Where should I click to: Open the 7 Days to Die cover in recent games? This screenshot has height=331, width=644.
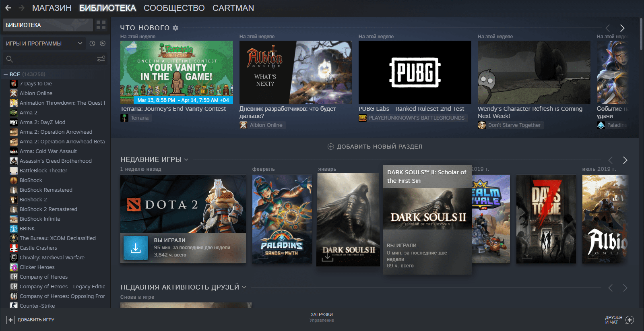point(546,219)
